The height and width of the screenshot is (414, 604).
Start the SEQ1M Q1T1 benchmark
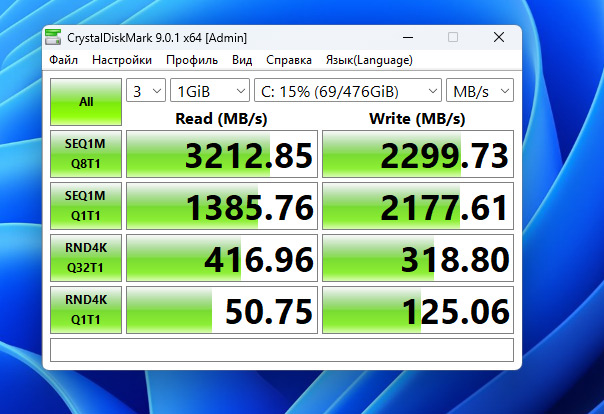pos(86,206)
